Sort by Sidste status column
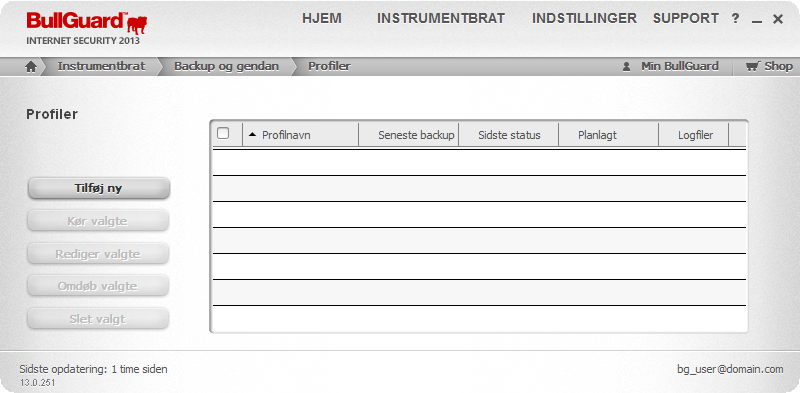 509,135
